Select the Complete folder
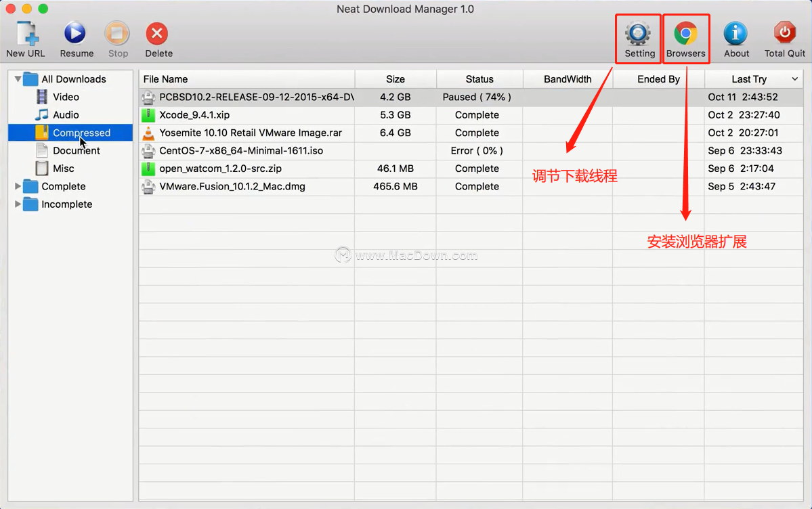 (x=63, y=186)
